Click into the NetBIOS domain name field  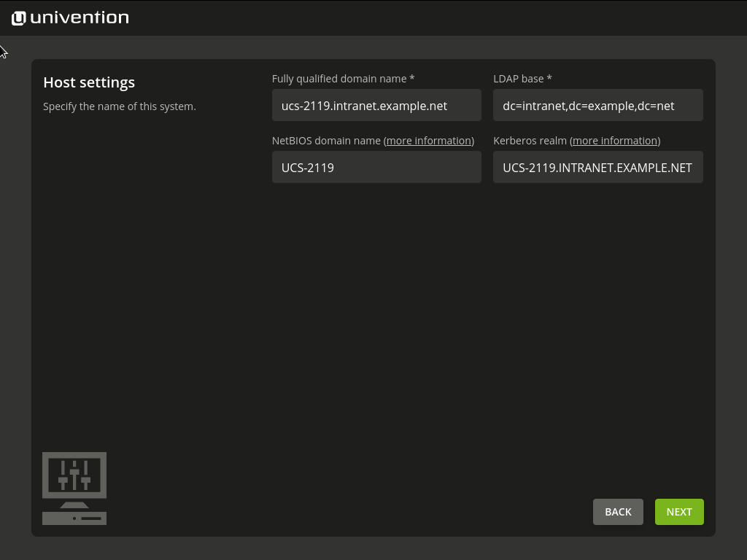[x=376, y=168]
